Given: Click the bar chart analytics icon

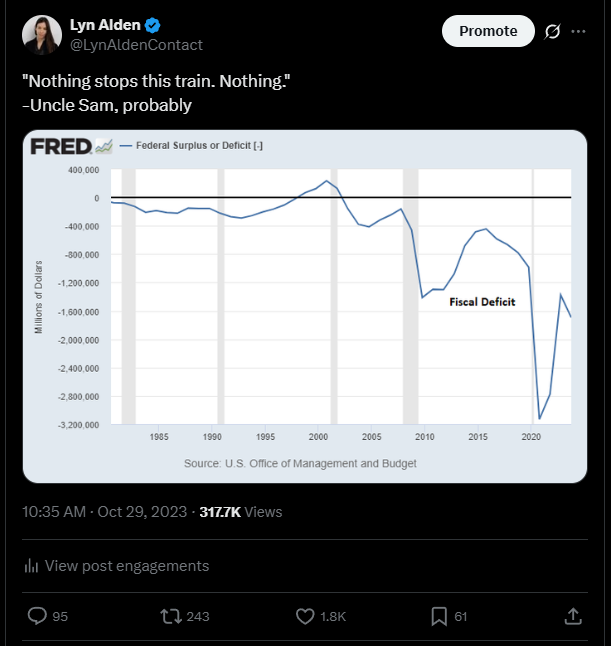Looking at the screenshot, I should pos(31,566).
